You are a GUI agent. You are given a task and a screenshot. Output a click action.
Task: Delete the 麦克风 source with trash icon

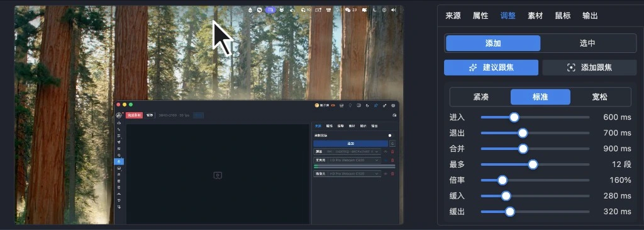(392, 160)
